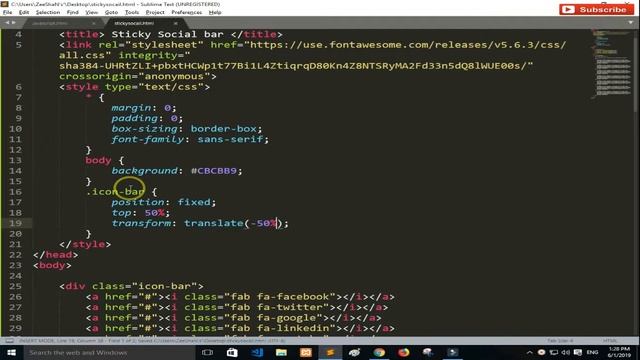
Task: Open the Selection menu
Action: point(48,12)
